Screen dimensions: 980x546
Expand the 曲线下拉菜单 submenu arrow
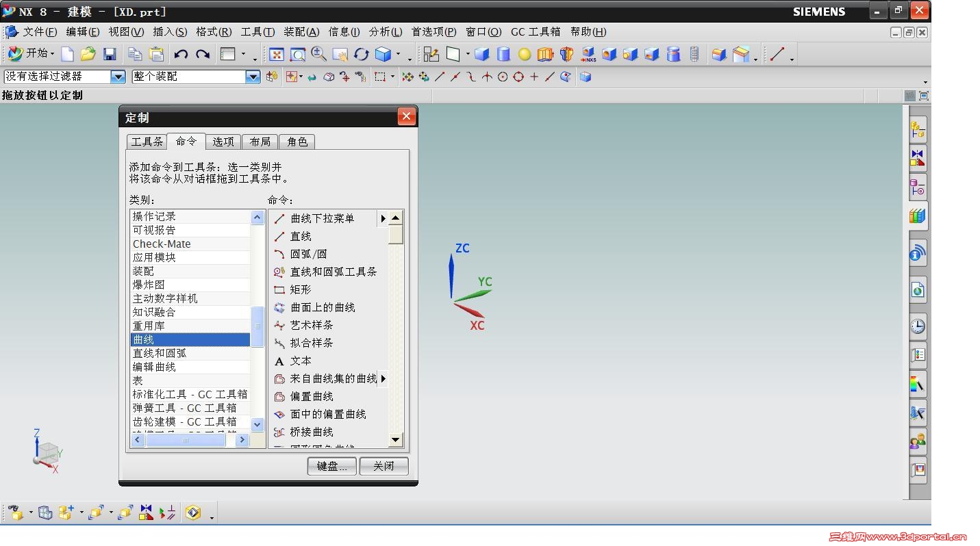coord(383,218)
